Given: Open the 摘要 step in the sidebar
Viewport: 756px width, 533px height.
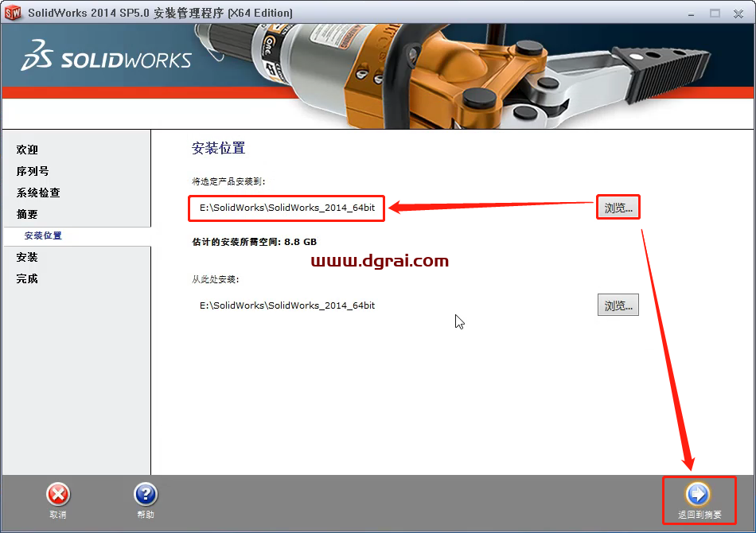Looking at the screenshot, I should pyautogui.click(x=27, y=214).
